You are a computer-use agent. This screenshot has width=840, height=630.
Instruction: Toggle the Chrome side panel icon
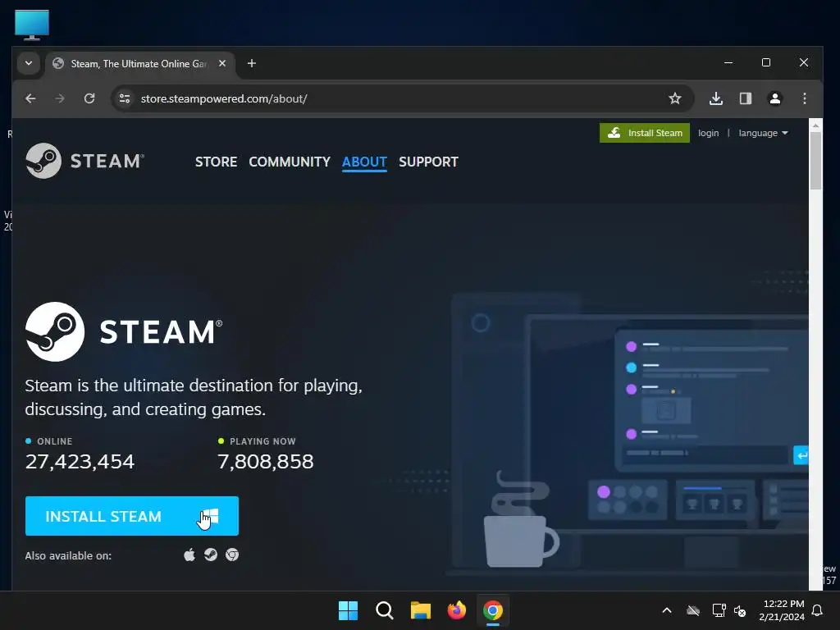coord(746,98)
